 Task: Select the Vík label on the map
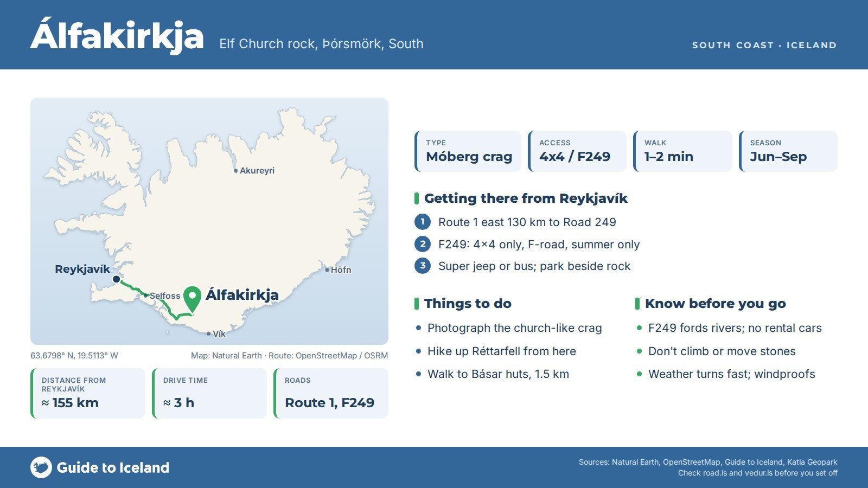click(x=219, y=333)
